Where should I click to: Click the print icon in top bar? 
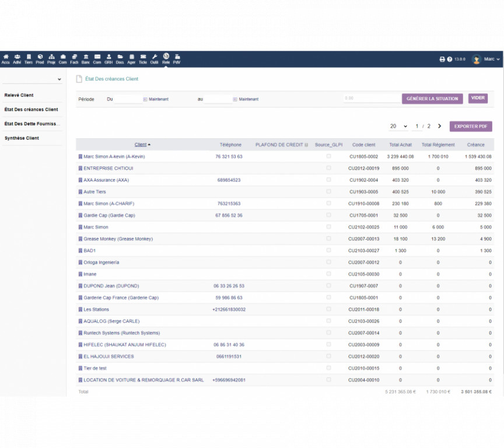click(442, 60)
